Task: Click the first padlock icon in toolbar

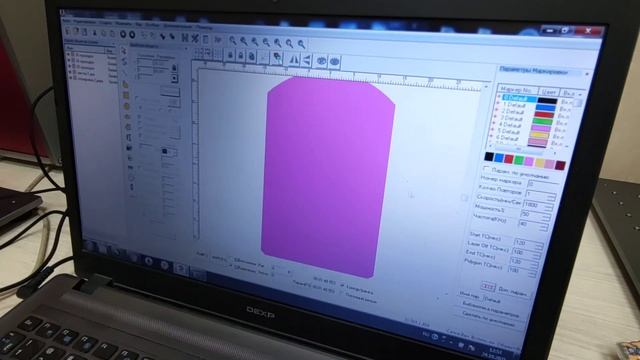Action: point(230,55)
